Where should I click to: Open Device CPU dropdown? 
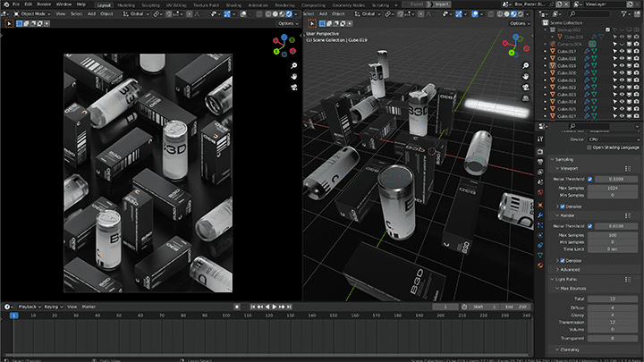pos(614,139)
